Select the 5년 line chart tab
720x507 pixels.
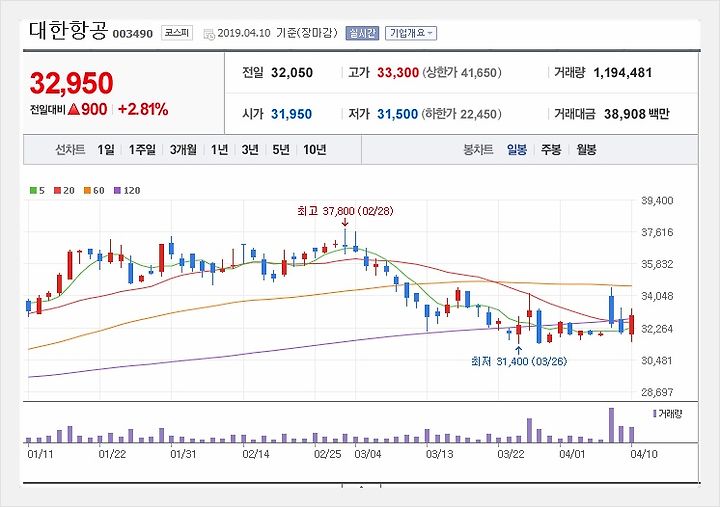[x=281, y=150]
